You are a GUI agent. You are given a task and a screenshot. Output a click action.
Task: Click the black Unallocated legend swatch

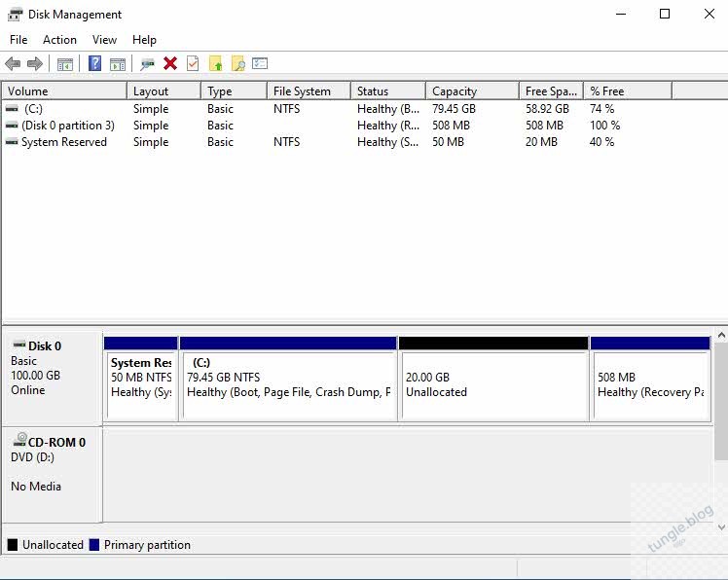(13, 545)
